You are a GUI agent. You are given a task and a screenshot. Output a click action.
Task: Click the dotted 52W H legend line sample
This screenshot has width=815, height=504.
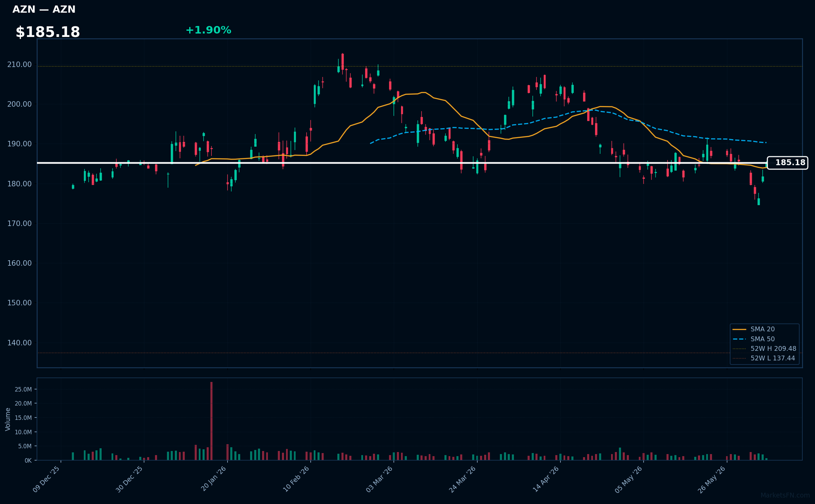(739, 349)
